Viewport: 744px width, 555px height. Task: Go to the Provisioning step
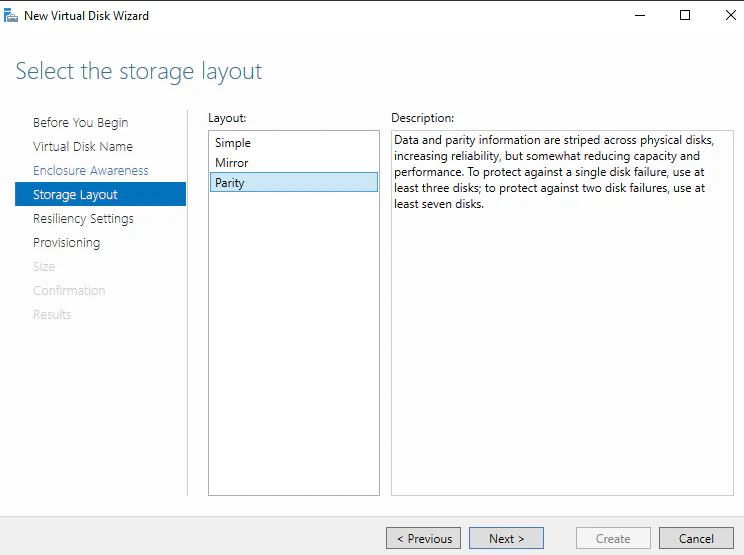click(x=66, y=243)
